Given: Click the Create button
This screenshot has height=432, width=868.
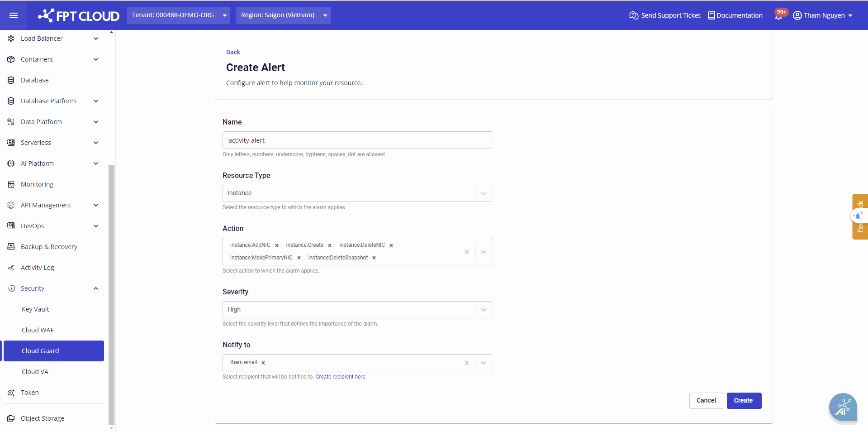Looking at the screenshot, I should click(x=744, y=401).
